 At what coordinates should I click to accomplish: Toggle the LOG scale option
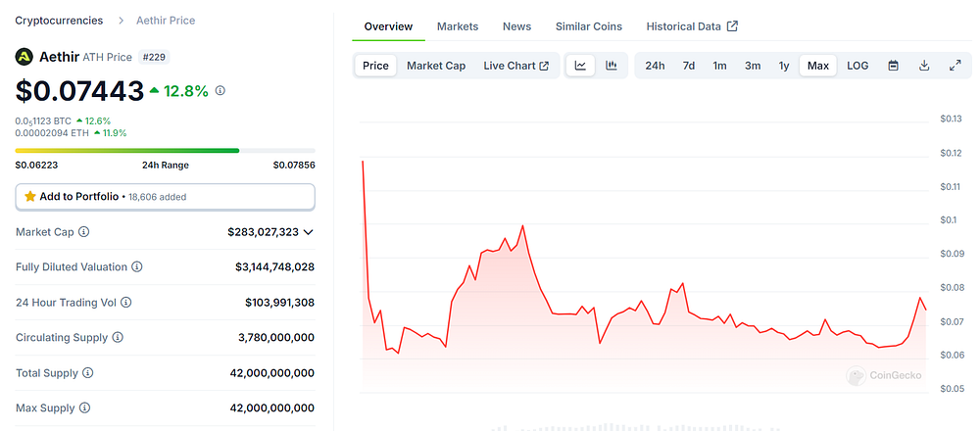pos(857,66)
